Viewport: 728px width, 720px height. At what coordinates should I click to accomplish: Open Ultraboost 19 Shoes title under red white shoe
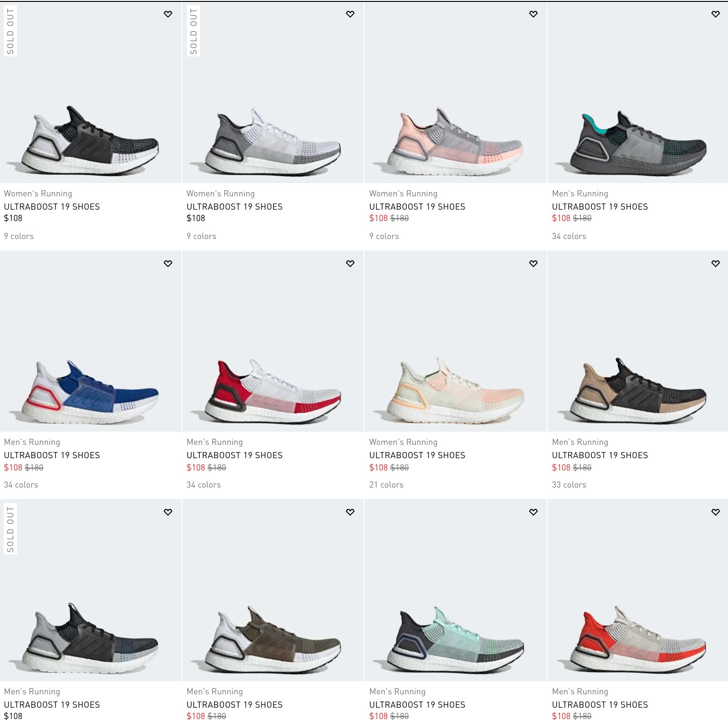(234, 455)
